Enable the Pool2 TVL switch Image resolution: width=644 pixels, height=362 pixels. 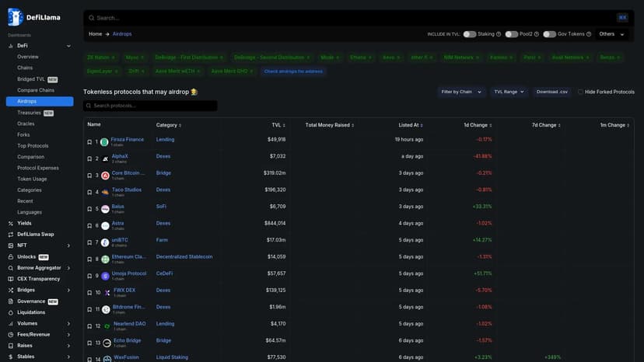(511, 34)
